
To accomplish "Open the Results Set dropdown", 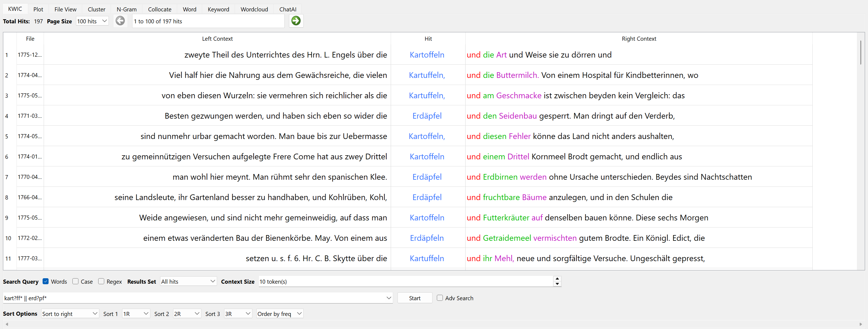I will pos(188,281).
